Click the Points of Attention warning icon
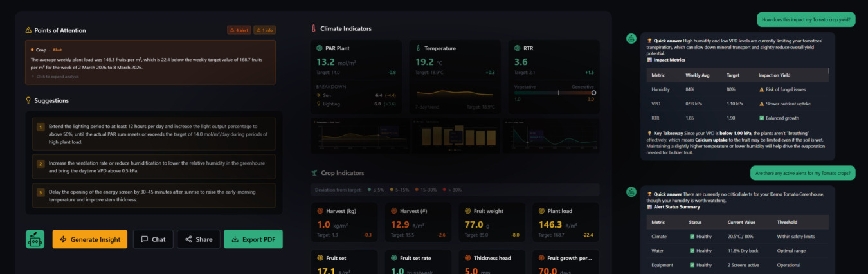This screenshot has height=274, width=868. click(28, 30)
